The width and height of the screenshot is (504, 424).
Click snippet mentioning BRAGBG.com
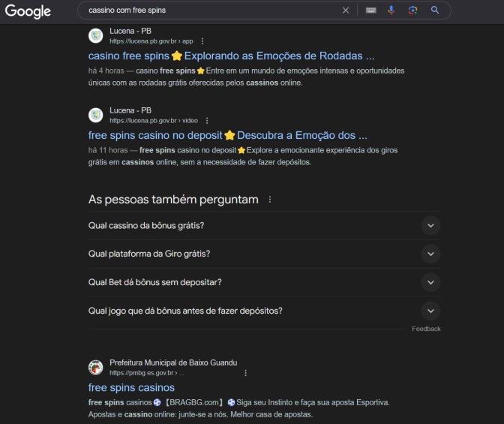238,408
